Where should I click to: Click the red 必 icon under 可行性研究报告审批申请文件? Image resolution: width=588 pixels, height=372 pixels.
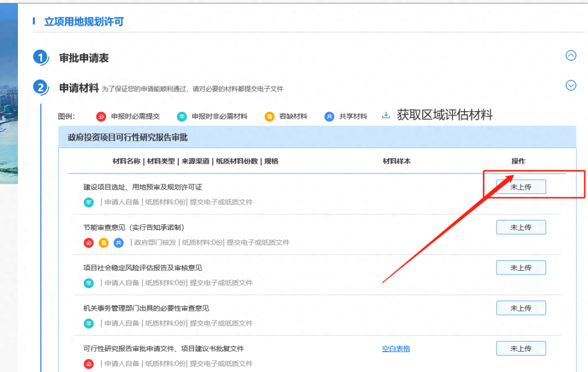coord(89,363)
